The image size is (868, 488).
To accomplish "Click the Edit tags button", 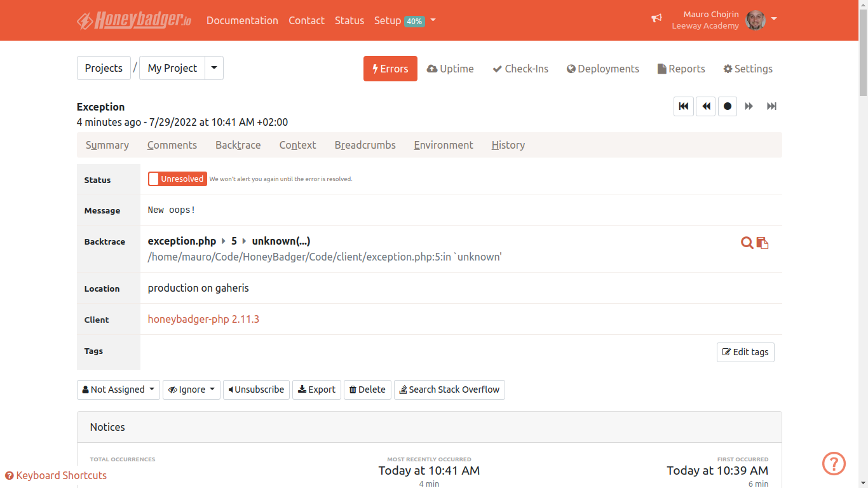I will coord(745,352).
